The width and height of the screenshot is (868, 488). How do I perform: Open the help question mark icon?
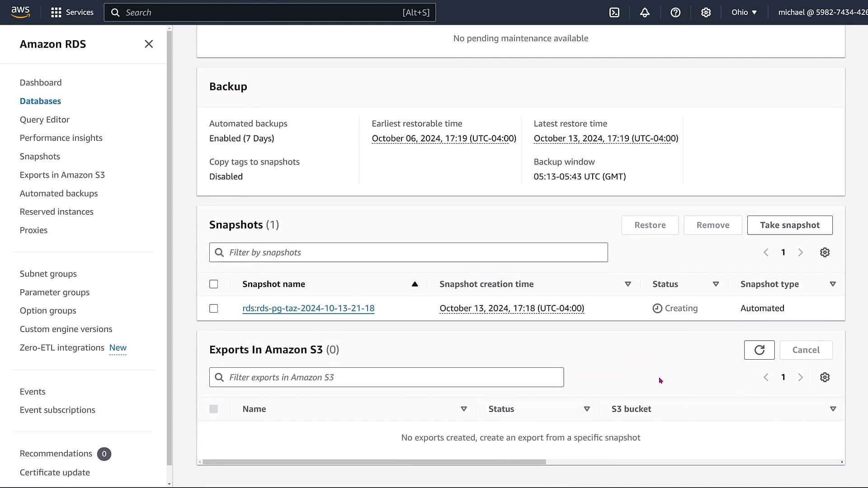[675, 13]
